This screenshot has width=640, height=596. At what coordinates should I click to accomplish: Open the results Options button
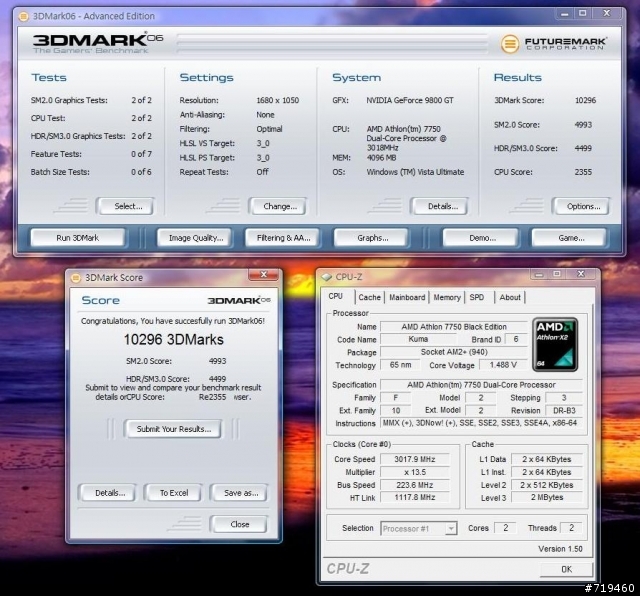click(x=581, y=206)
